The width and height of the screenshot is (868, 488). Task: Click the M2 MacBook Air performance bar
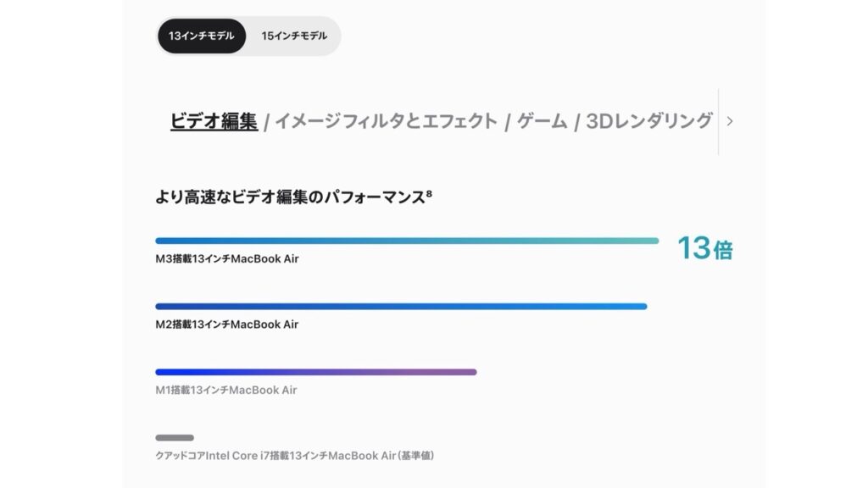coord(401,306)
